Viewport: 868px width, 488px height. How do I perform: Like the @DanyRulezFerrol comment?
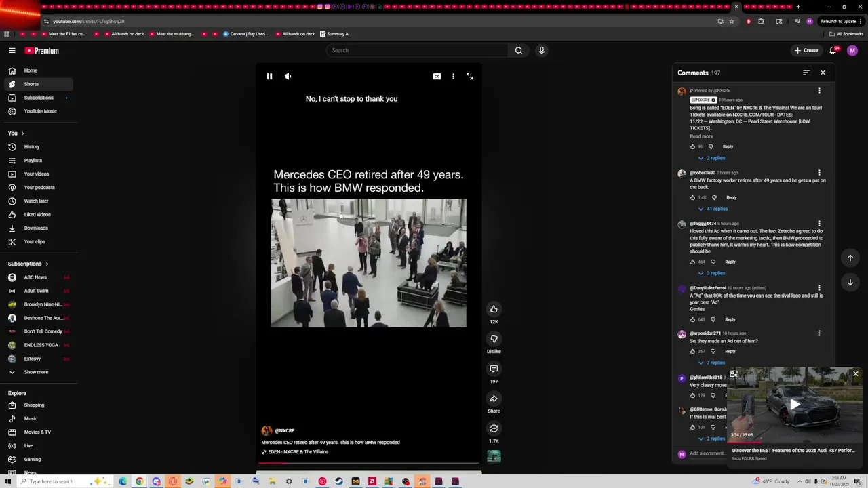[x=692, y=319]
